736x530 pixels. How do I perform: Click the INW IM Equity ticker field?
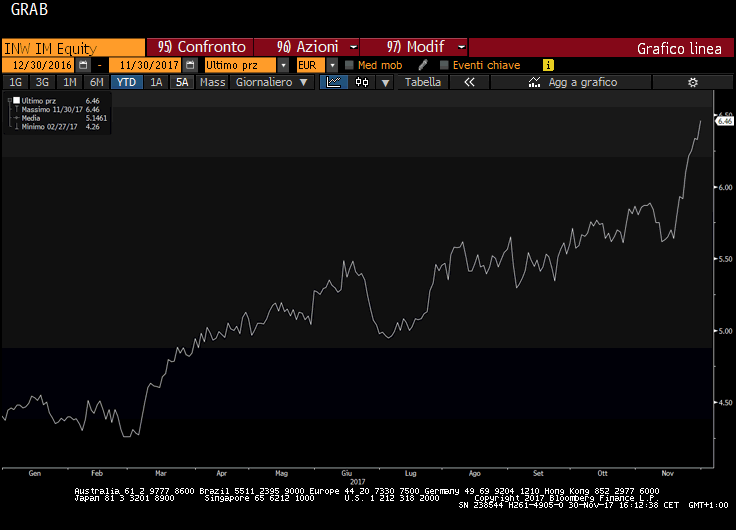pos(73,47)
